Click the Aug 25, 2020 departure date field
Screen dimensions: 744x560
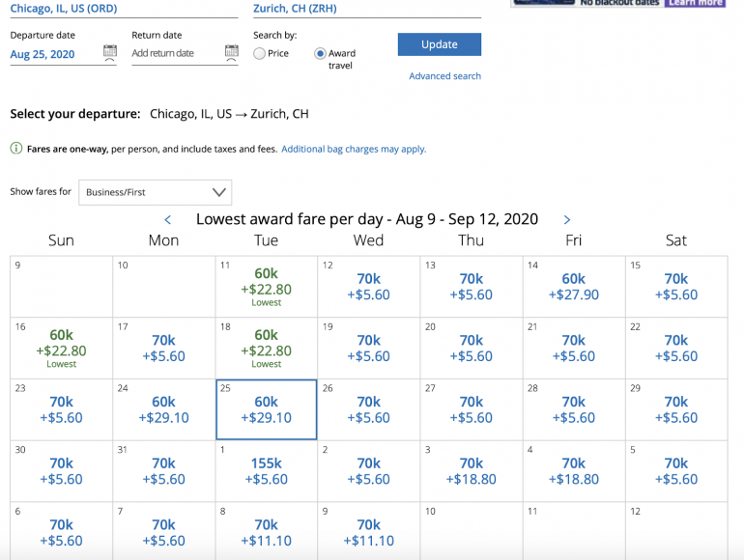coord(53,55)
